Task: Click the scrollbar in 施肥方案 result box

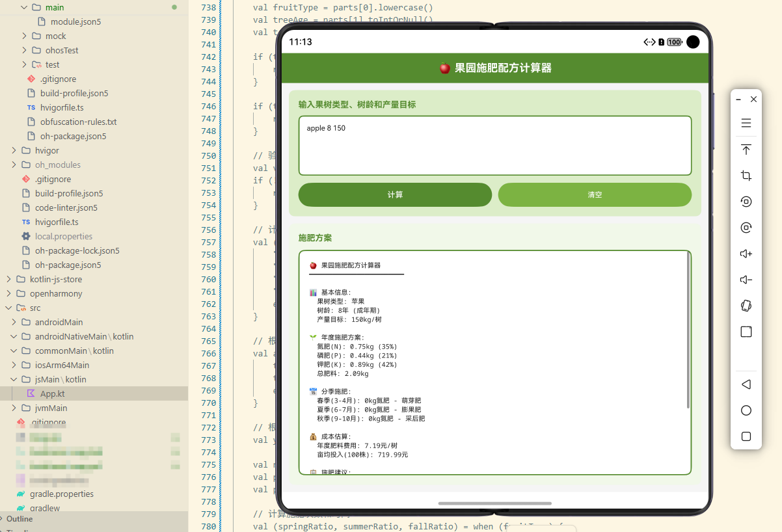Action: tap(688, 330)
